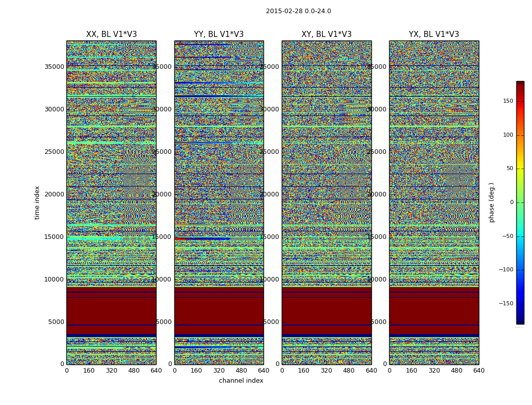Click YY panel x-axis tick '320'
532x405 pixels.
coord(219,371)
